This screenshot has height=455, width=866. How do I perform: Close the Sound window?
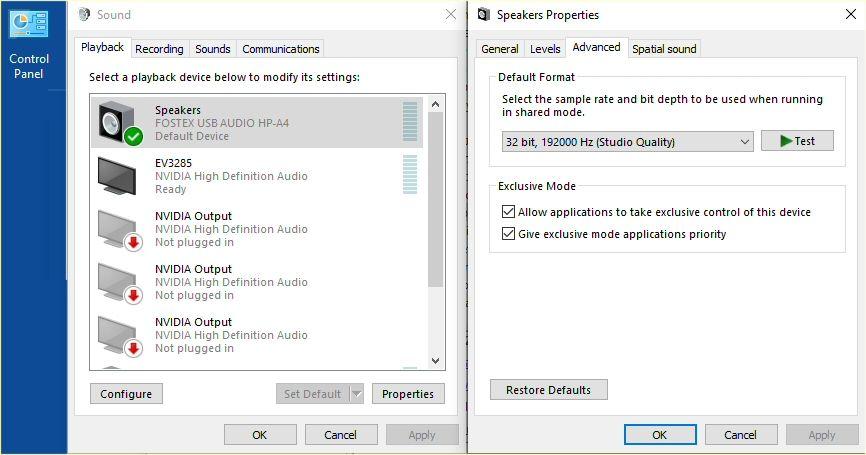click(x=451, y=14)
